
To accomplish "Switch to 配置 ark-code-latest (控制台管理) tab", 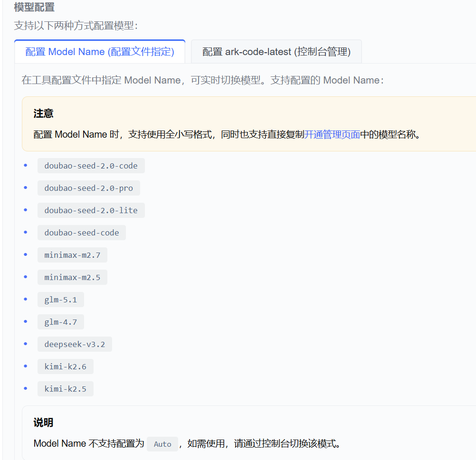I will (276, 51).
